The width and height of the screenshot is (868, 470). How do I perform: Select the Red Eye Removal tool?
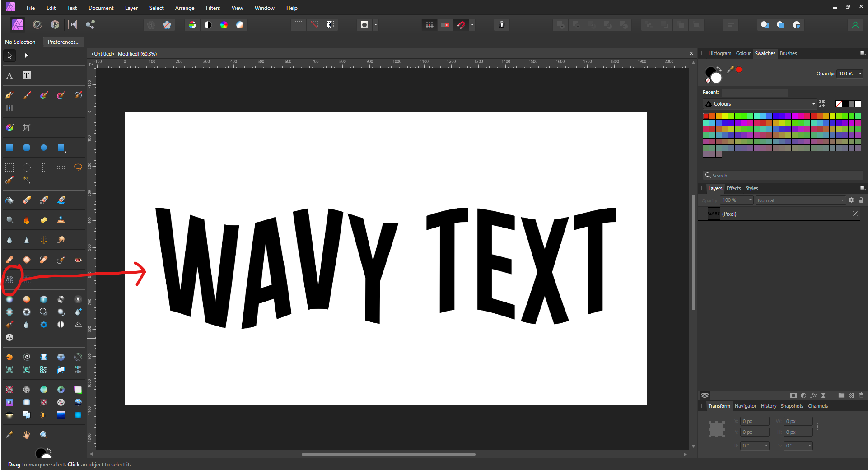point(78,260)
